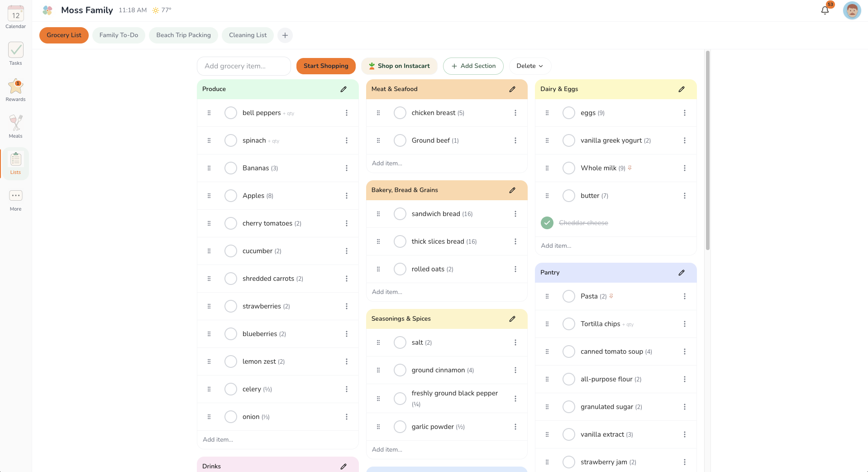
Task: Open options menu for thick slices bread
Action: (515, 241)
